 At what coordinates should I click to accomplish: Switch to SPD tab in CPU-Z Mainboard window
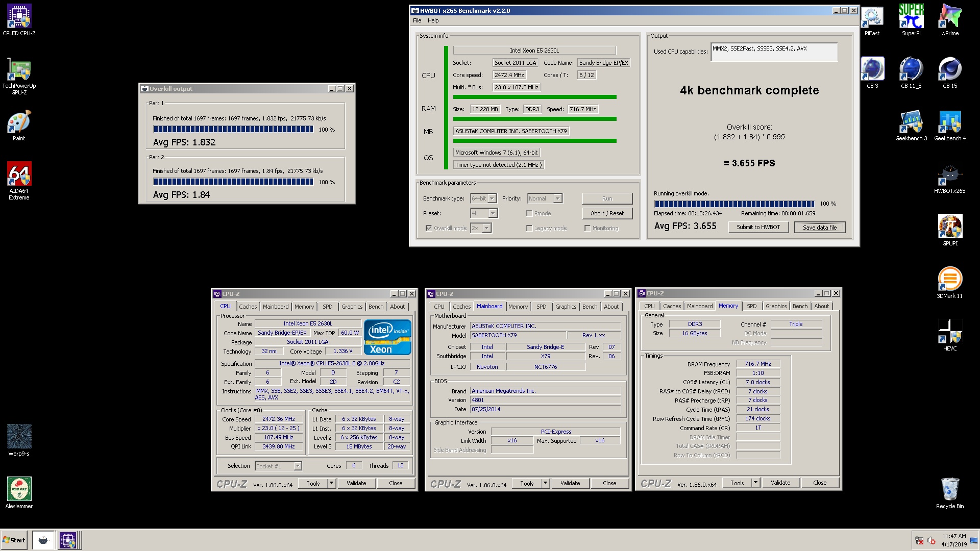(541, 307)
